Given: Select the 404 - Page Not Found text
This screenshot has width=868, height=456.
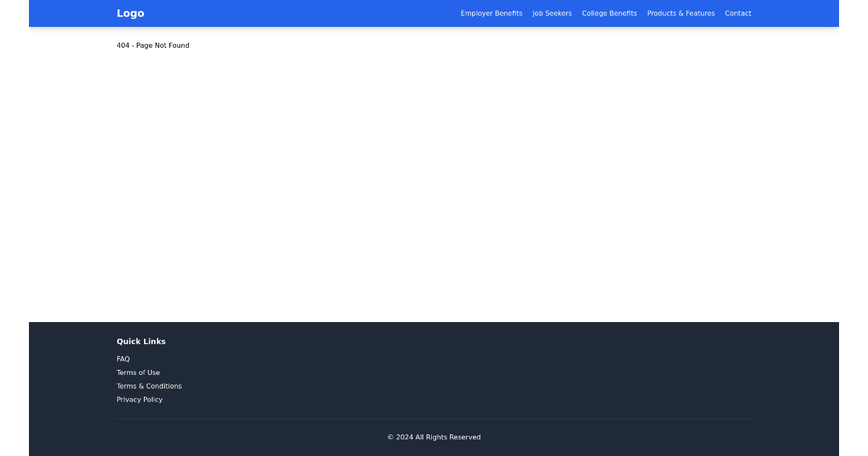Looking at the screenshot, I should pyautogui.click(x=153, y=45).
